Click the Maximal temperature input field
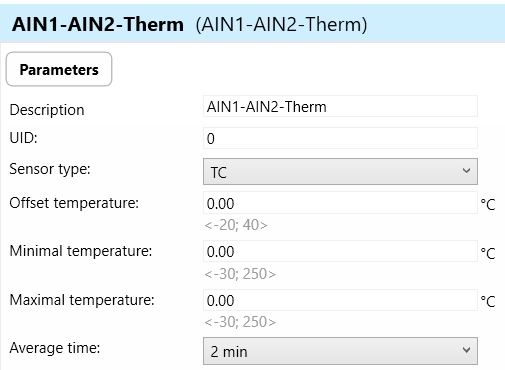The image size is (505, 370). click(x=340, y=300)
